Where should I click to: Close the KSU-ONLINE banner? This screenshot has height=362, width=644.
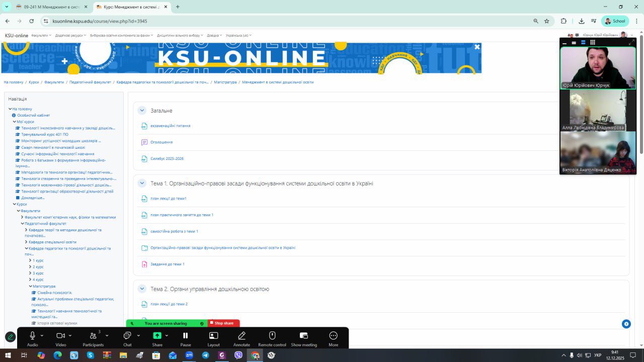[477, 47]
